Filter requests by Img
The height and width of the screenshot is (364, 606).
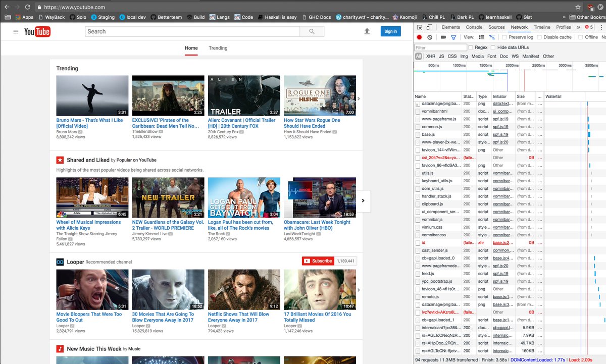pos(464,57)
